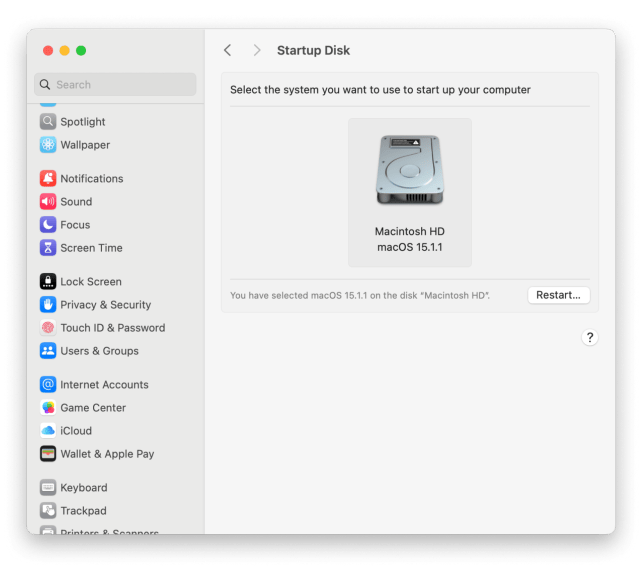Select Privacy & Security label
Image resolution: width=639 pixels, height=573 pixels.
tap(106, 305)
